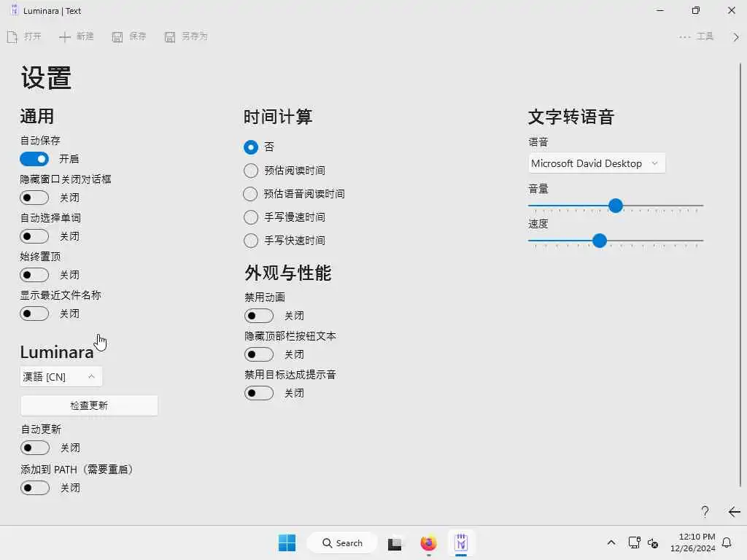Click the 速度 speed slider thumb

point(600,241)
